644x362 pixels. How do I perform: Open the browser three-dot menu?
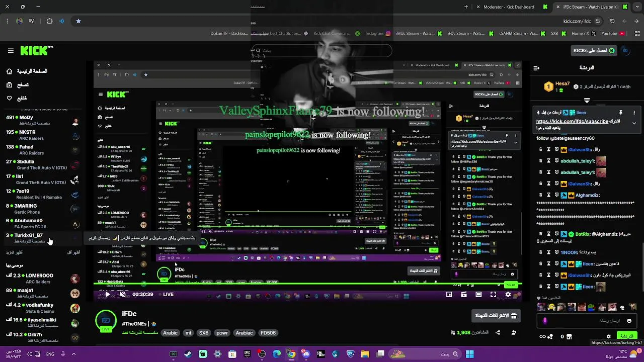click(x=7, y=21)
